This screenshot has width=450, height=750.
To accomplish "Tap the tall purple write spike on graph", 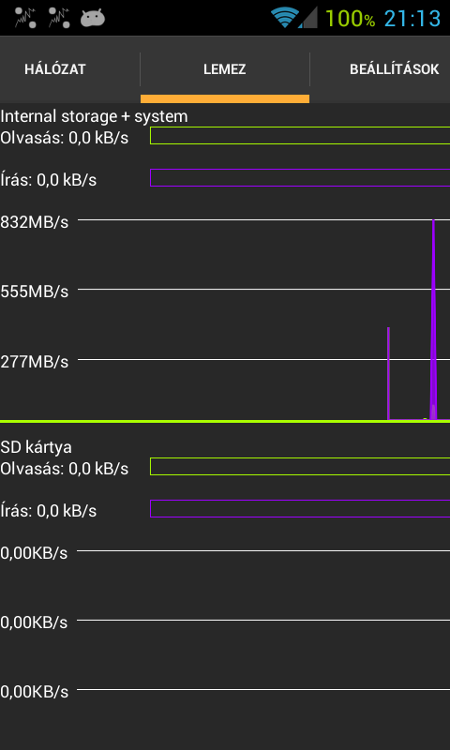I will click(x=433, y=320).
